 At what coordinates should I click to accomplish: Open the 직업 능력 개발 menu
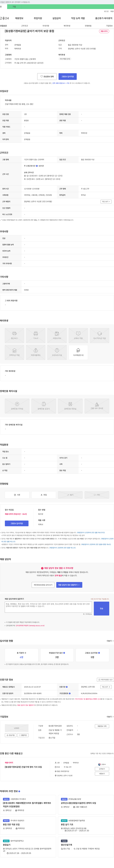78,18
